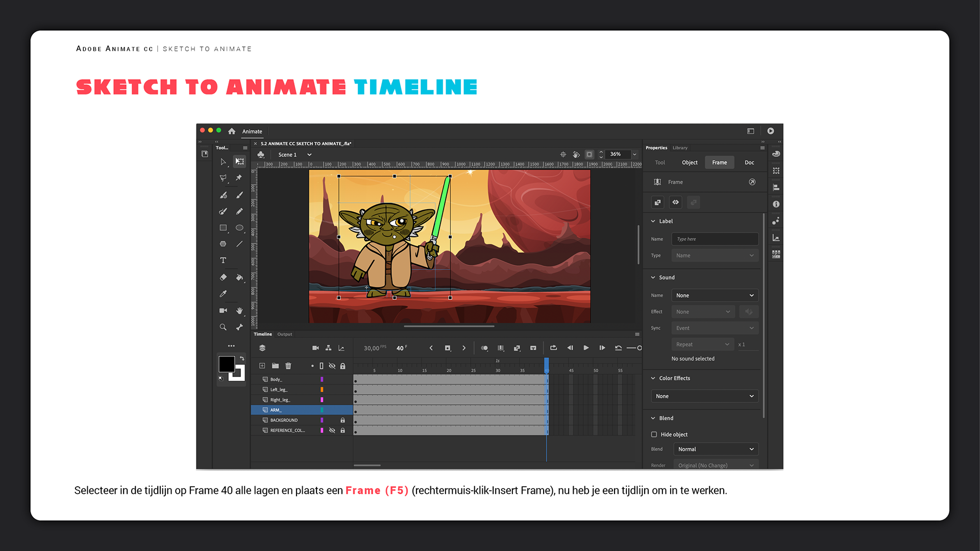
Task: Show the hidden REFERENCE_COL layer
Action: click(x=332, y=431)
